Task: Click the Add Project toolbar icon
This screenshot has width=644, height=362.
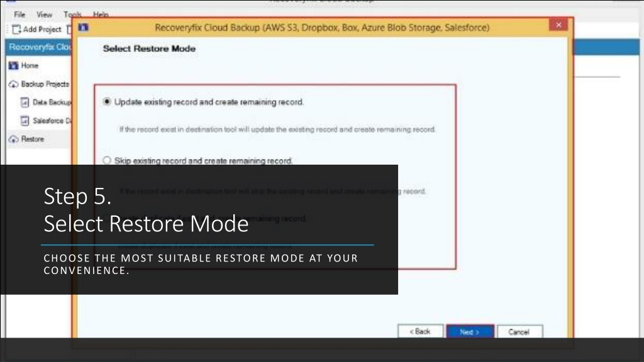Action: 16,29
